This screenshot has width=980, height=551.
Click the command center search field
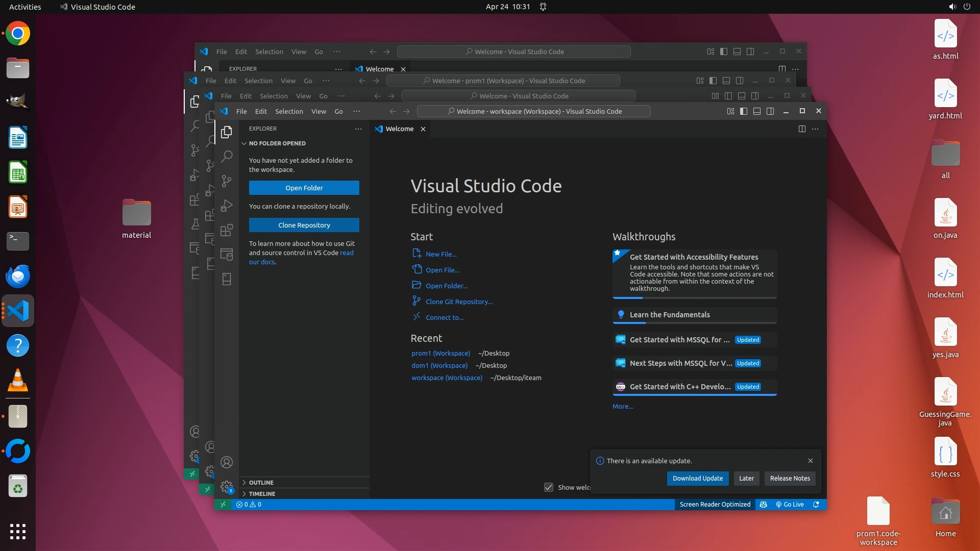(533, 111)
